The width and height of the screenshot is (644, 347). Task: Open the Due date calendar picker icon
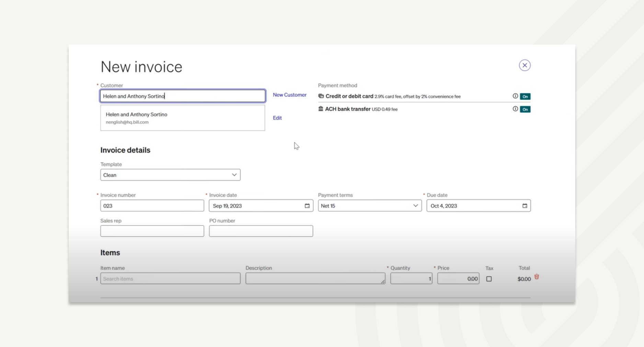click(x=525, y=206)
